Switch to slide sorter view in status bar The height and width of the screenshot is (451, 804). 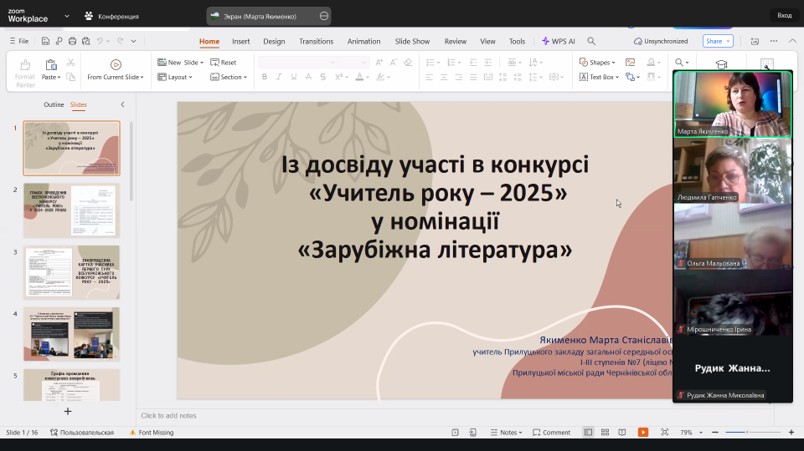(605, 432)
